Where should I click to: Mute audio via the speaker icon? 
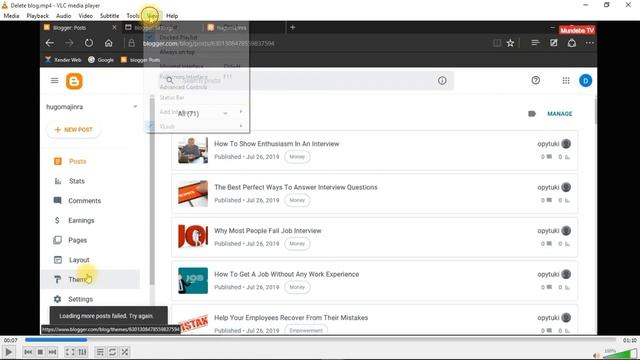click(597, 356)
